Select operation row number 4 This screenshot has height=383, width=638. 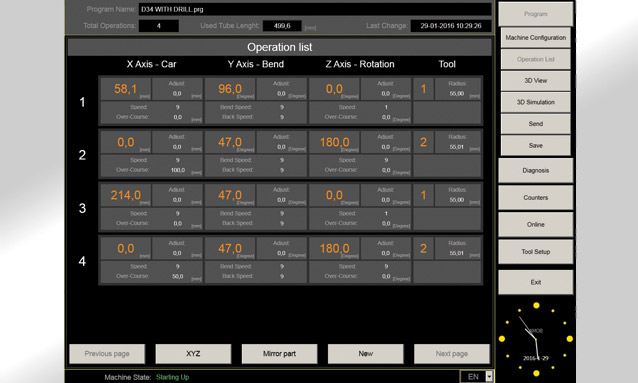[82, 261]
